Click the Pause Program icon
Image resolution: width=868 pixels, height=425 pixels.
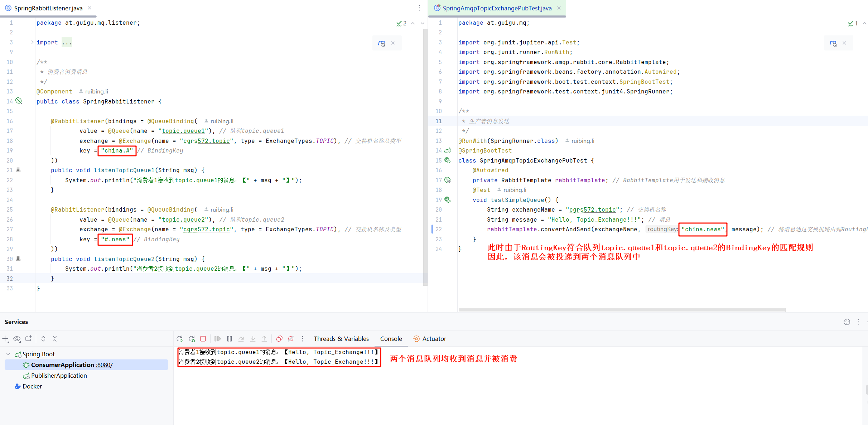pos(230,339)
